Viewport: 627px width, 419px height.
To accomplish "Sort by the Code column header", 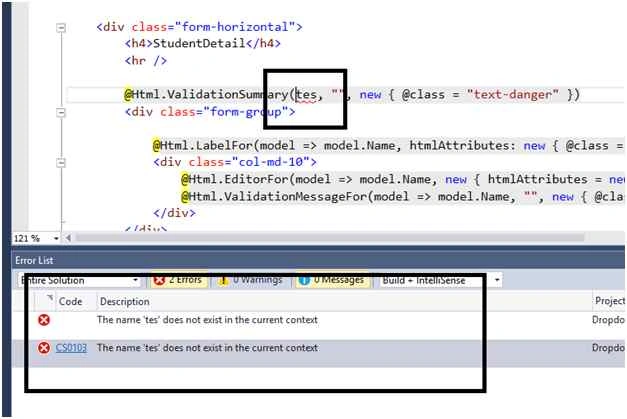I will coord(70,301).
